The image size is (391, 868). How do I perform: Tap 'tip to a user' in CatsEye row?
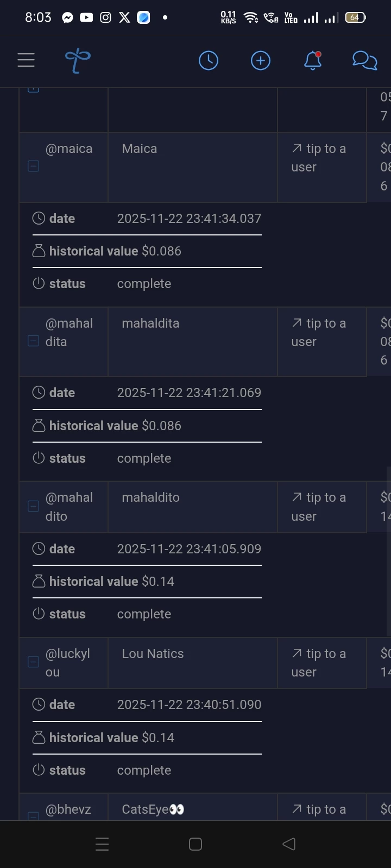coord(319,809)
